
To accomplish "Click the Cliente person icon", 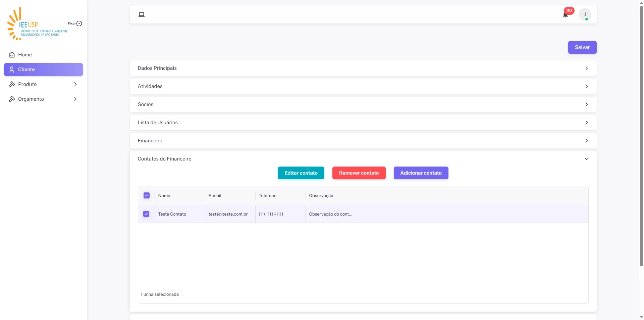I will click(12, 70).
